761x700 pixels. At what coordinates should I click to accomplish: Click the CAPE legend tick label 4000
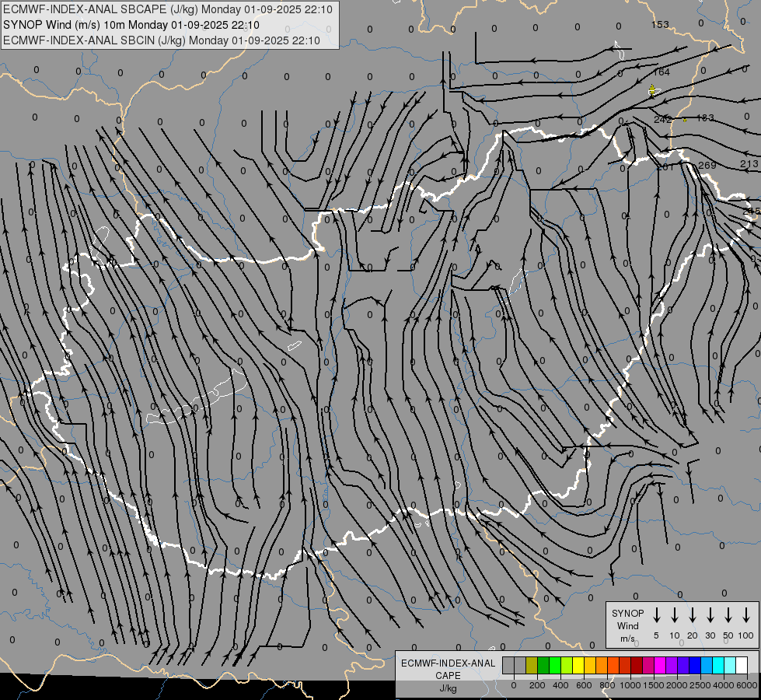tap(723, 685)
